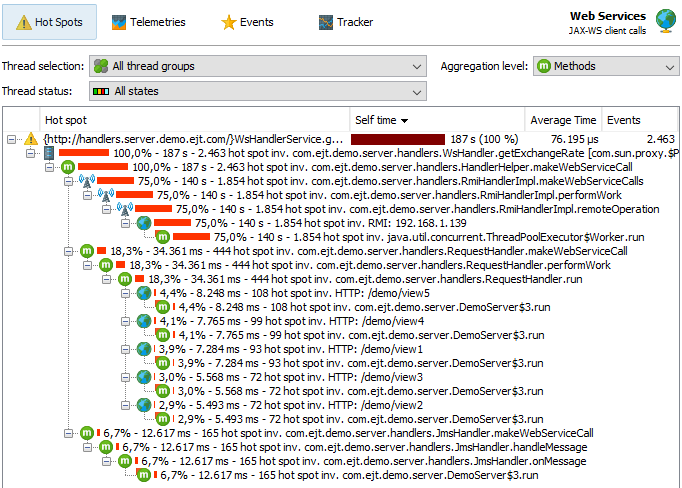682x488 pixels.
Task: Click the warning icon on WsHandlerService root row
Action: tap(30, 139)
